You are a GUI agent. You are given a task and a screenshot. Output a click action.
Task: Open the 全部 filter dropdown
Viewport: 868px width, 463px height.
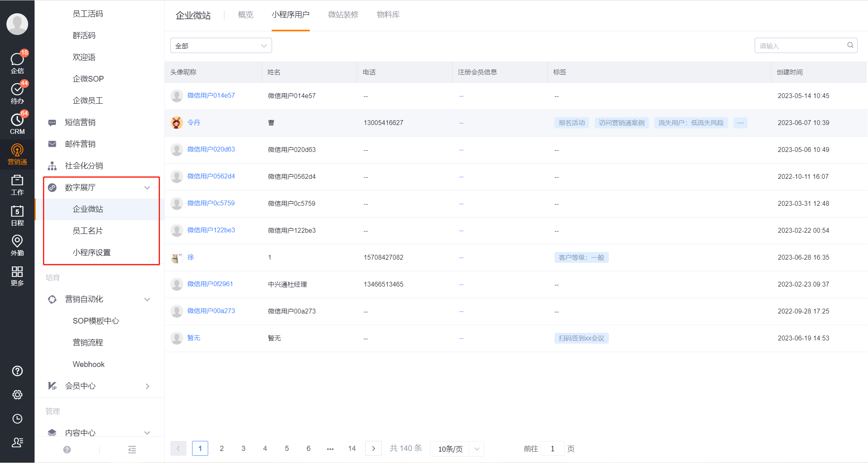pos(221,45)
